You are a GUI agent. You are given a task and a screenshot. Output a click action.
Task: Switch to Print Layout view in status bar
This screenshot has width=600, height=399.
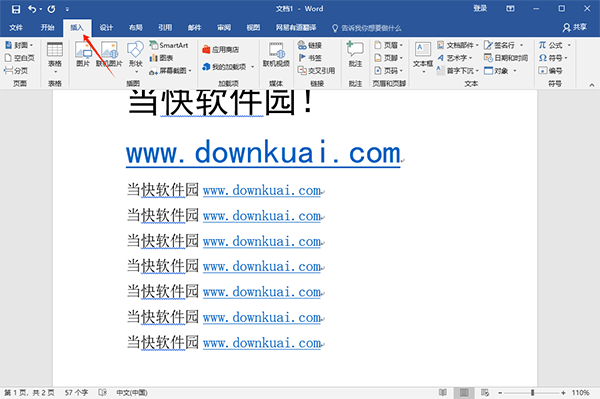click(x=464, y=392)
